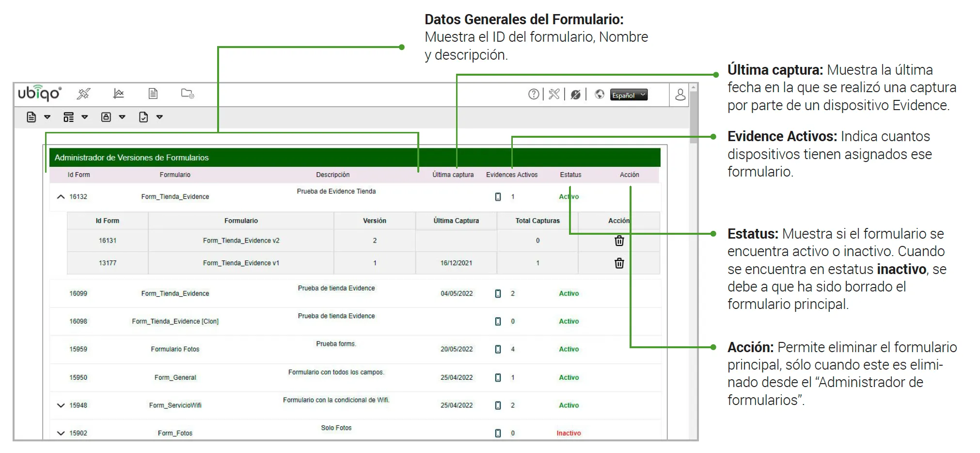
Task: Open the document page icon in top bar
Action: tap(153, 94)
